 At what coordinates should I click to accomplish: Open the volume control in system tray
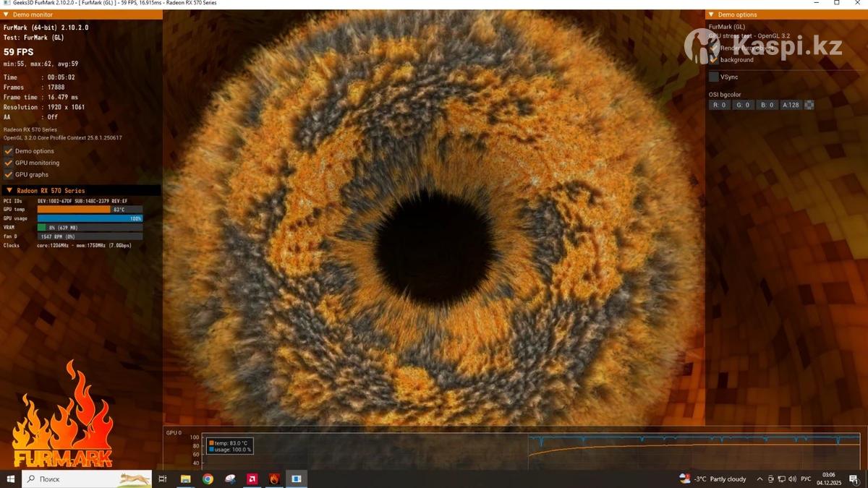[792, 479]
